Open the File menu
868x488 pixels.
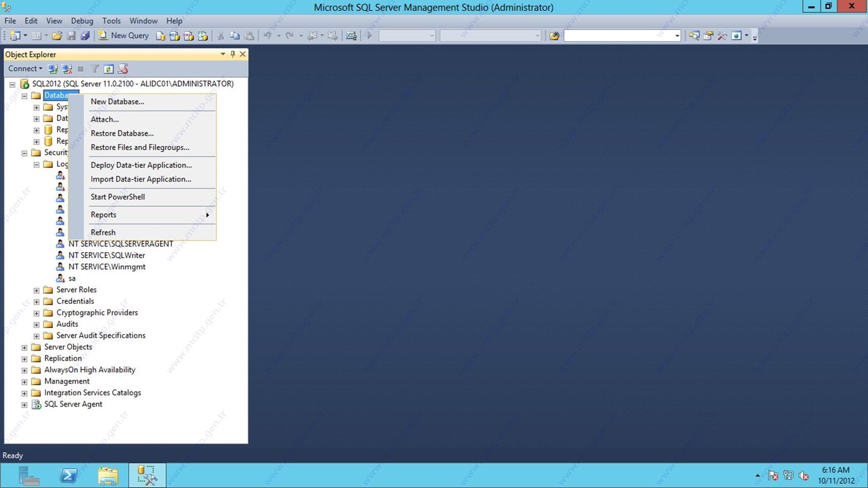[x=10, y=21]
